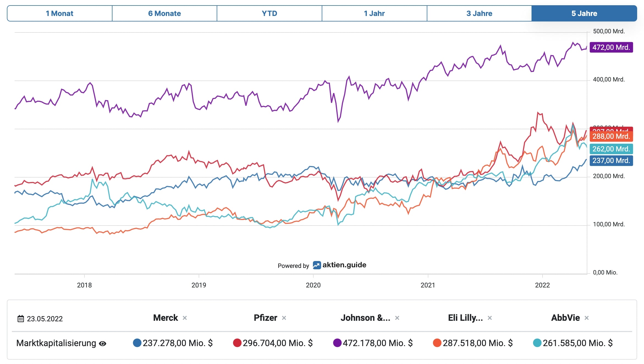Click the 472.178,00 Mio. $ value
644x364 pixels.
point(378,343)
